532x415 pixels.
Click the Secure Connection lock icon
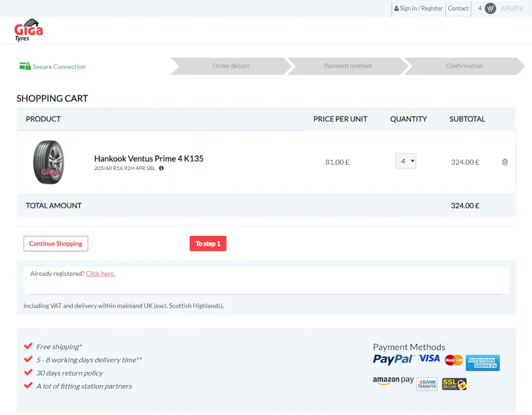(x=25, y=66)
